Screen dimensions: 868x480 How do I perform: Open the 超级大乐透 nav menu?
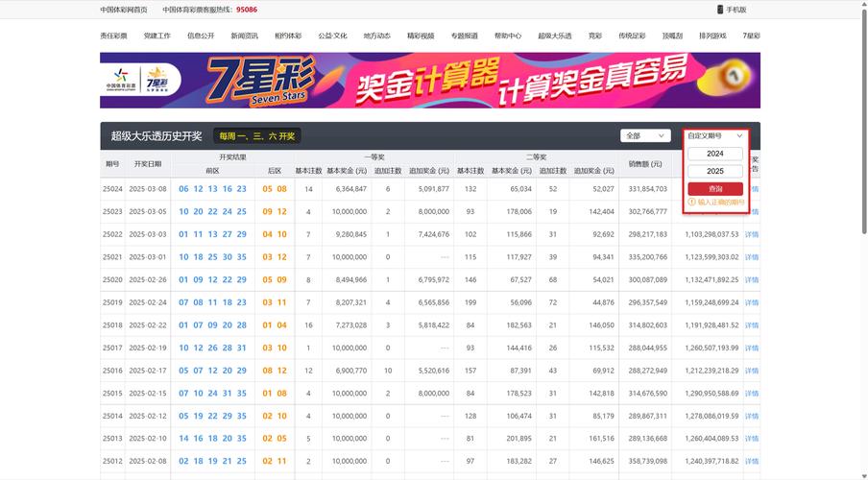[x=555, y=36]
